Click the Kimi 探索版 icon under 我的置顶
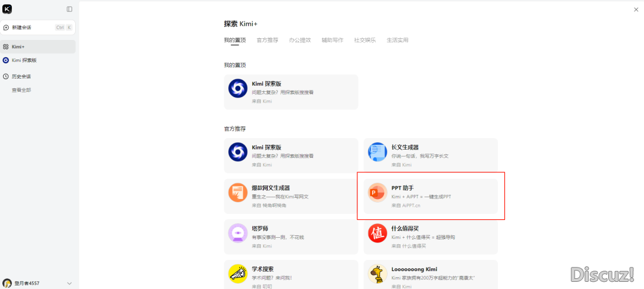The height and width of the screenshot is (289, 644). (x=238, y=88)
